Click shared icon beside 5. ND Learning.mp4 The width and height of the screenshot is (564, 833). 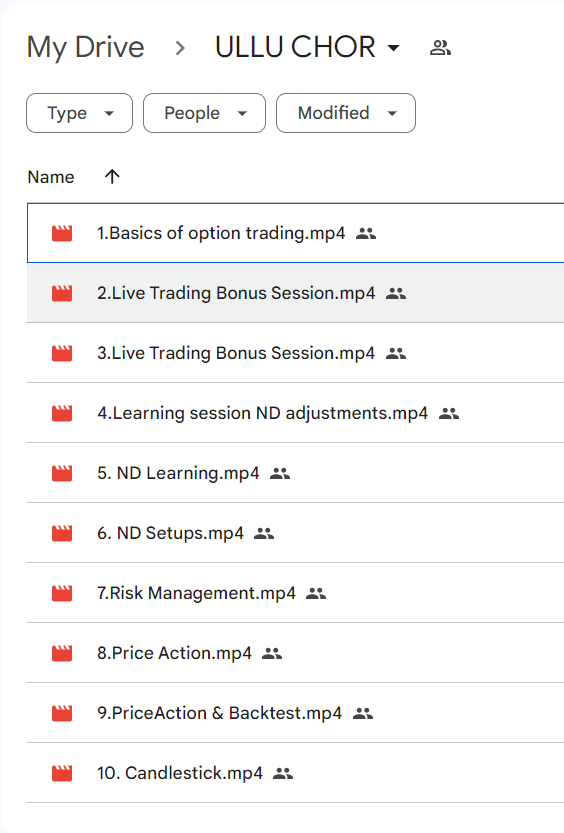click(x=280, y=473)
